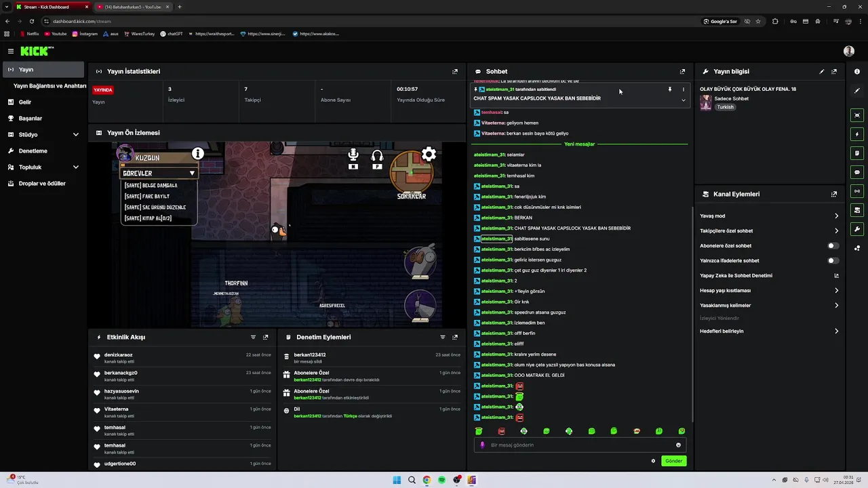Toggle the broadcast signal widget icon in right sidebar
Viewport: 868px width, 488px height.
[857, 191]
